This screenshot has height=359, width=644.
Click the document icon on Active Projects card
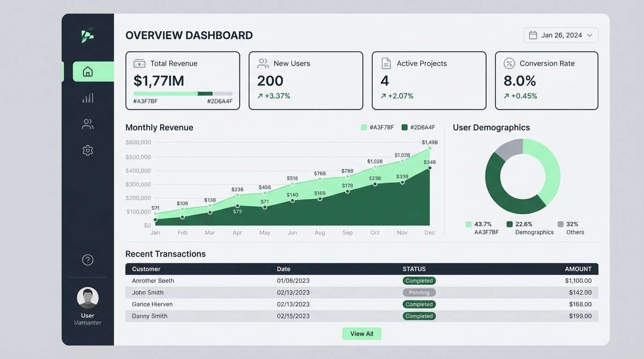386,63
